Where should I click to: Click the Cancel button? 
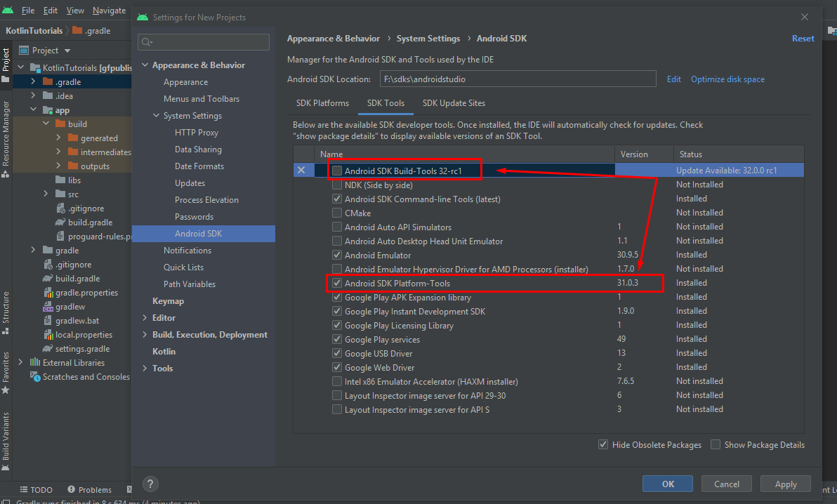coord(727,484)
